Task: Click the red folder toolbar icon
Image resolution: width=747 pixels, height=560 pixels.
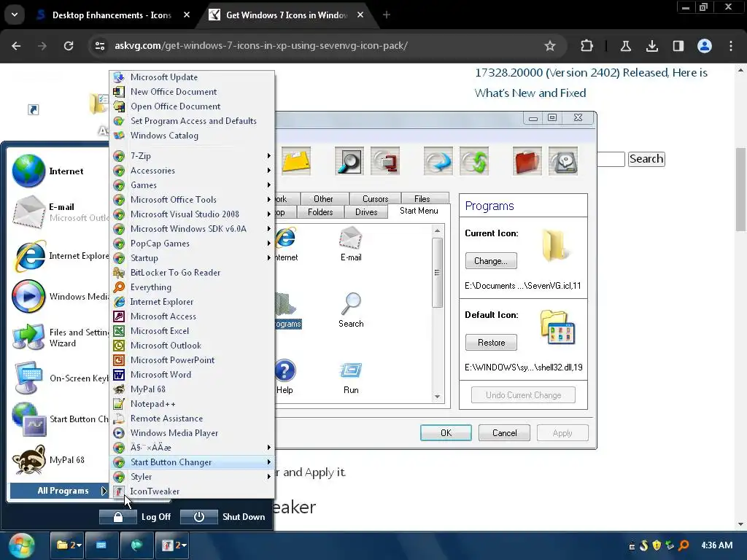Action: tap(527, 161)
